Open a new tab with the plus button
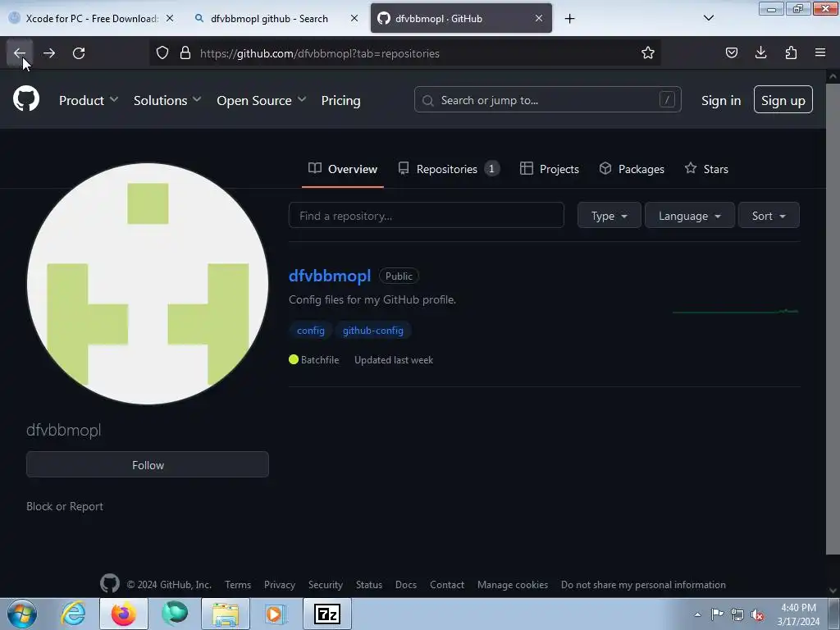 569,19
